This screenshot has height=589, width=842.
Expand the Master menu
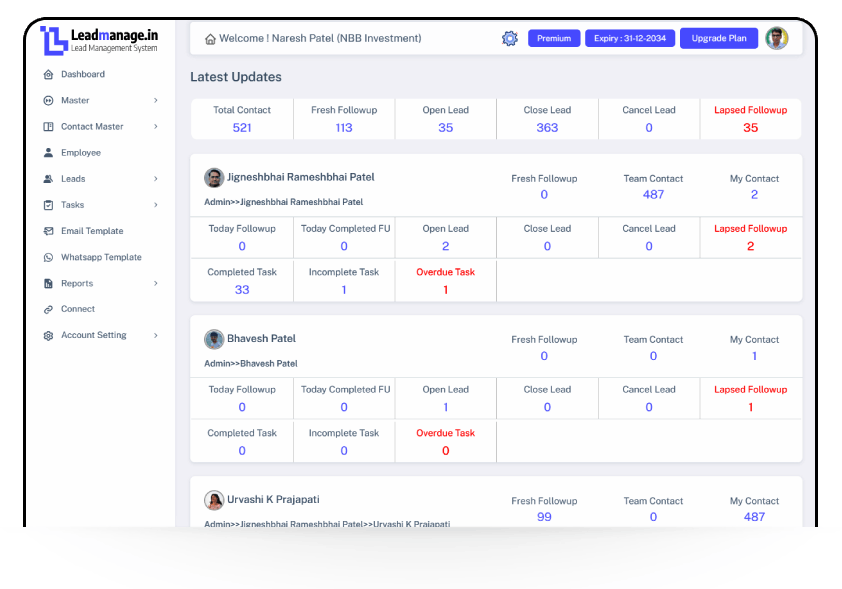click(75, 100)
